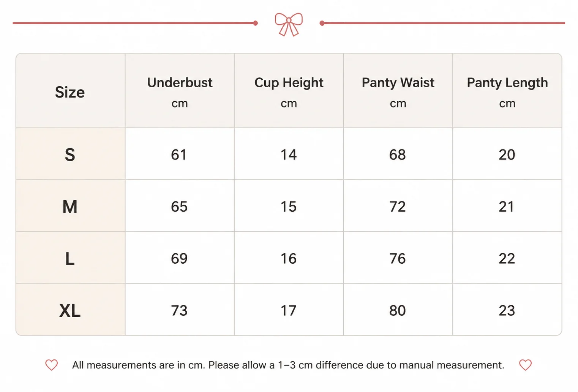The image size is (578, 392).
Task: Click the S size row label
Action: (x=71, y=154)
